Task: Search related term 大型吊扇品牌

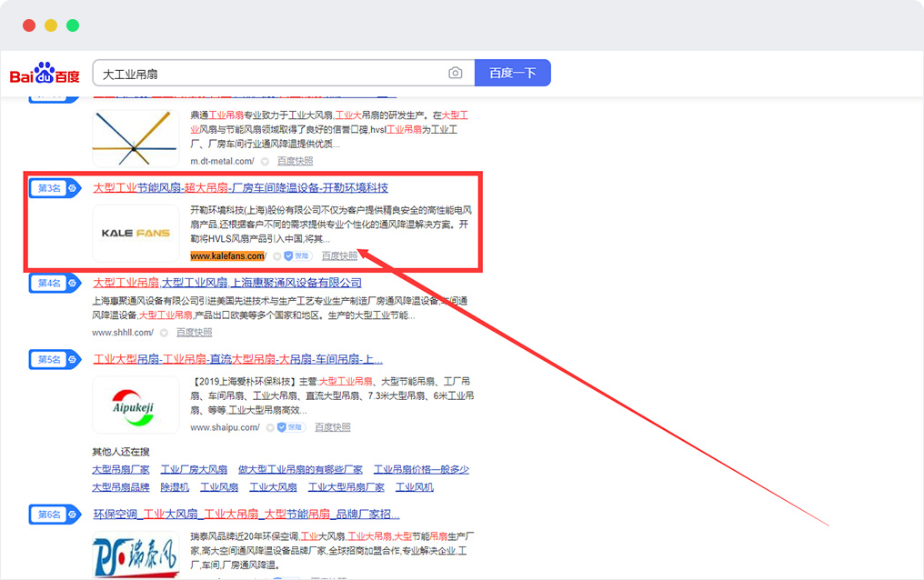Action: (x=121, y=487)
